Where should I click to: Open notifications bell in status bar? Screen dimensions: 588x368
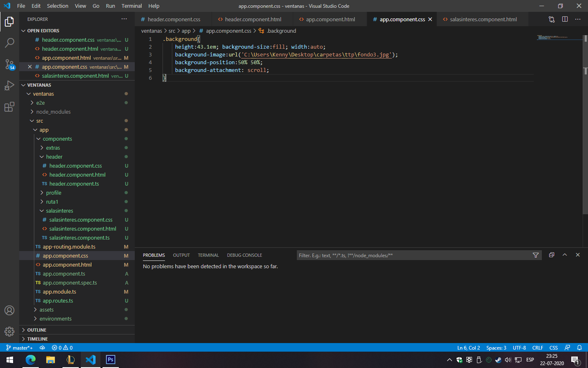pyautogui.click(x=579, y=348)
